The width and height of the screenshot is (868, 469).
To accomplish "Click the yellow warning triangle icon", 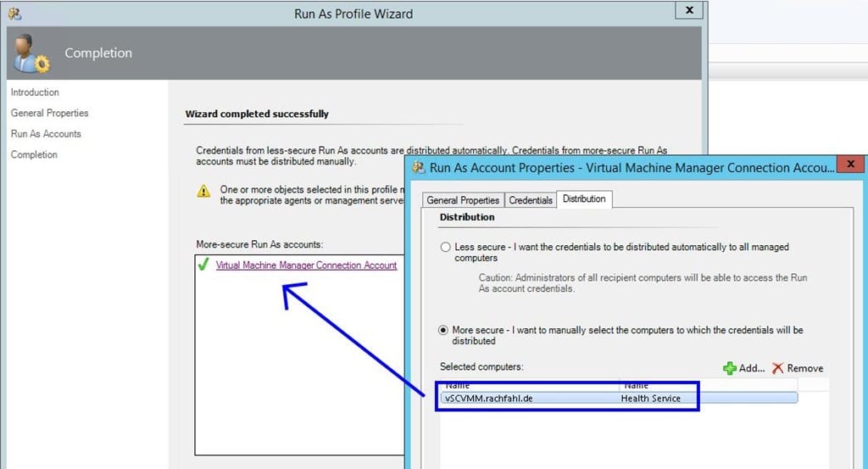I will [x=203, y=191].
